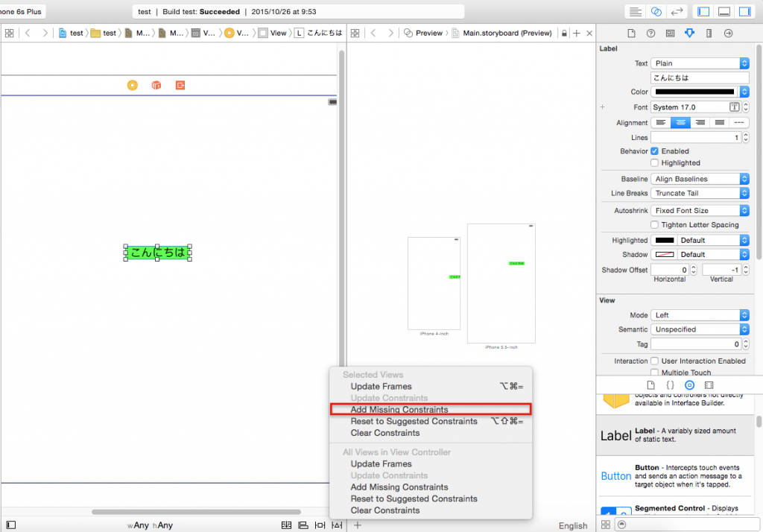
Task: Open the Version editor with arrows icon
Action: point(677,12)
